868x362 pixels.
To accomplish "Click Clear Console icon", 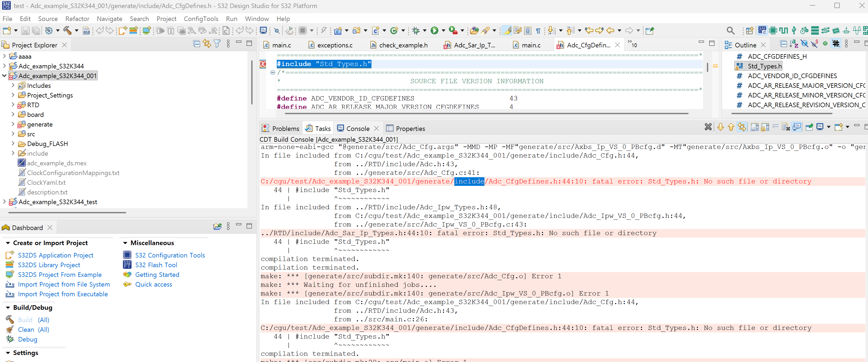I will (786, 127).
